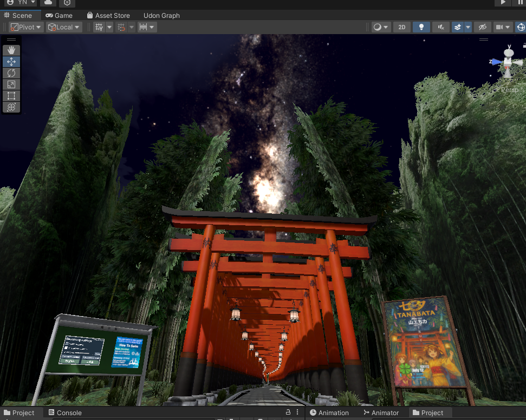The image size is (526, 420).
Task: Select the Hand (View) tool
Action: click(x=11, y=50)
